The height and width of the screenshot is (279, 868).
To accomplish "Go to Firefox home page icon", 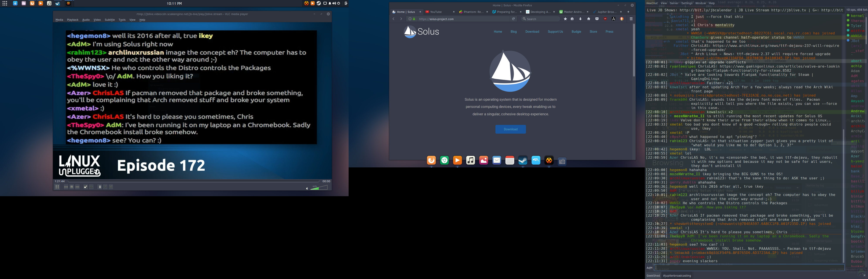I will (589, 19).
